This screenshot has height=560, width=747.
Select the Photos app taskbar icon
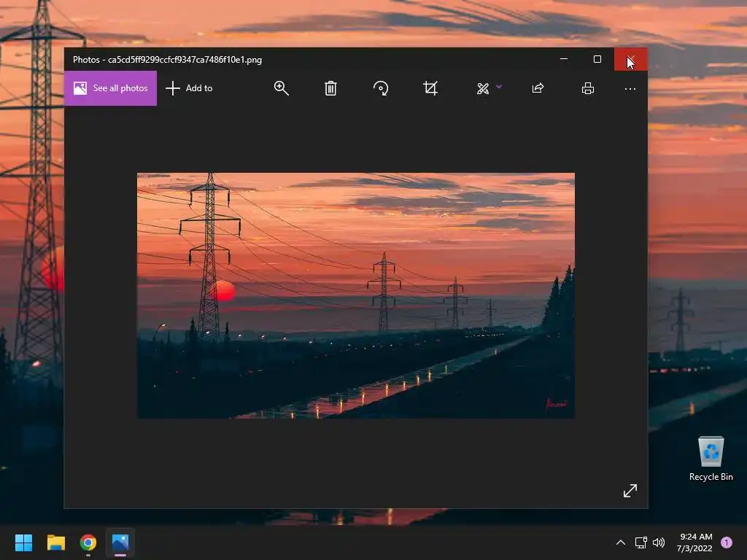coord(120,542)
